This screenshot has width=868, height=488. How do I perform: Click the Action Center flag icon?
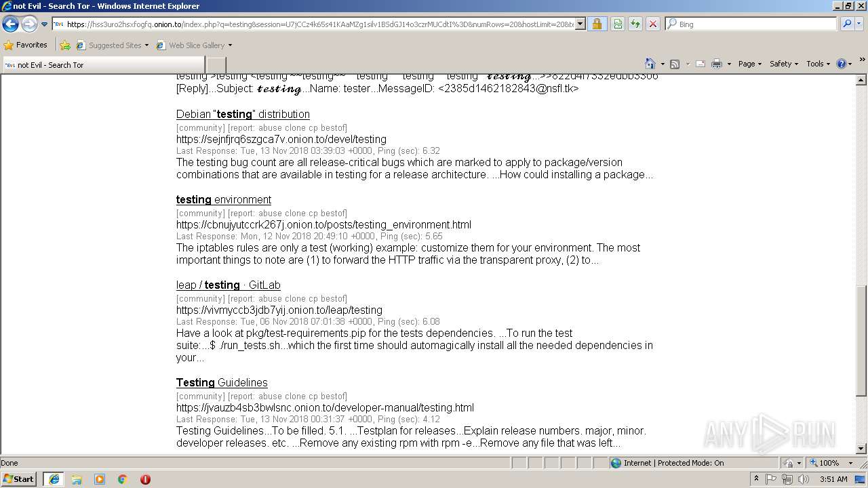click(x=771, y=479)
